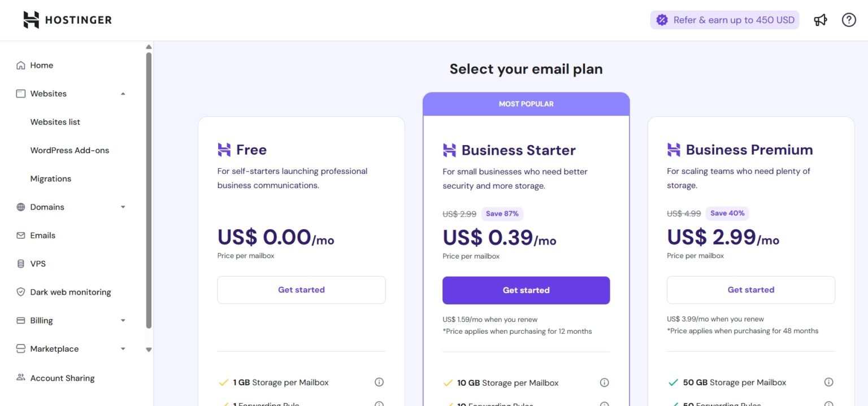868x406 pixels.
Task: Click the Home icon in sidebar
Action: [21, 66]
